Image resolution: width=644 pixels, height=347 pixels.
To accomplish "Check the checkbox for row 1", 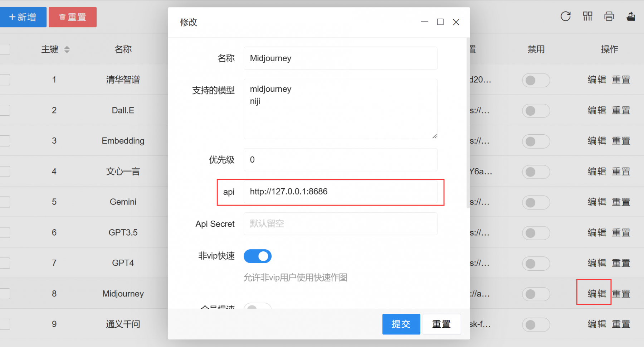I will pos(5,79).
